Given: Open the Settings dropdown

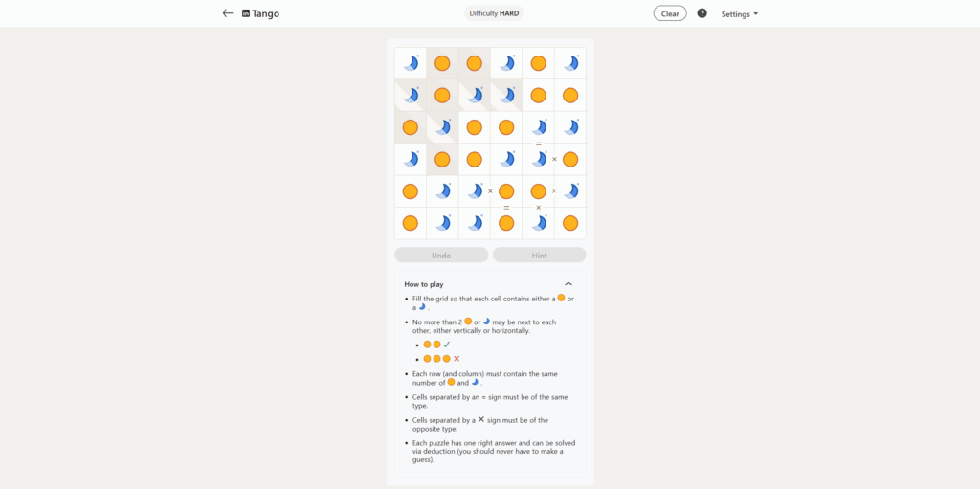Looking at the screenshot, I should [x=739, y=14].
